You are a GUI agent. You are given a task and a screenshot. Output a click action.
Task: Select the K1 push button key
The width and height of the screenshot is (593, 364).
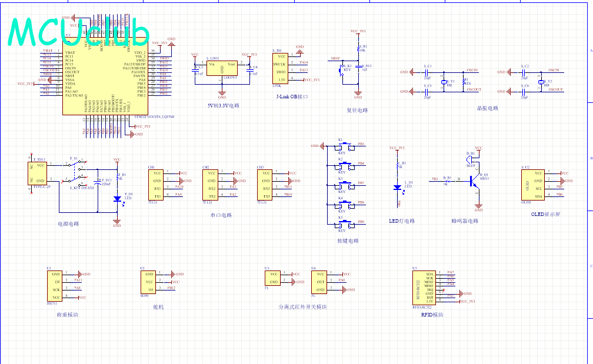(x=345, y=147)
